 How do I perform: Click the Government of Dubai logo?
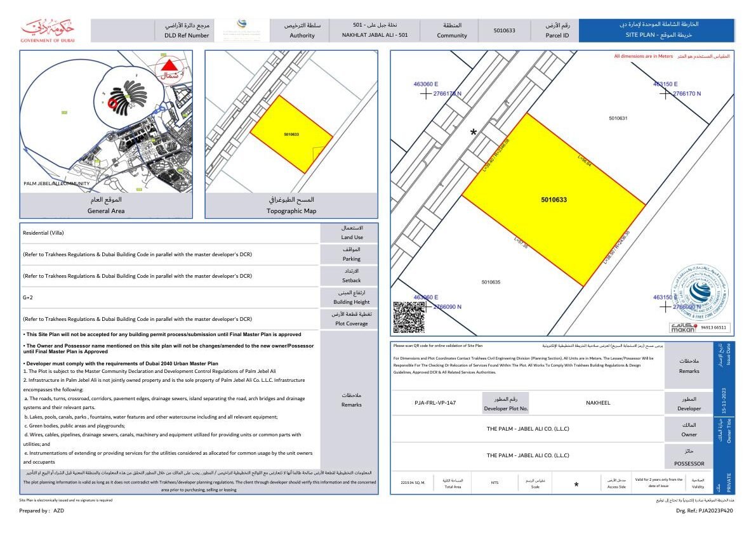48,31
